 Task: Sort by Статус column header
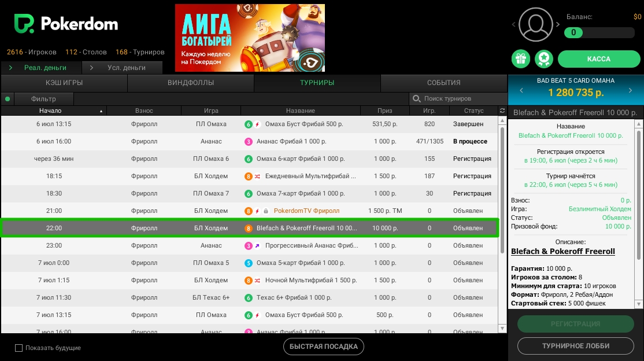coord(473,110)
